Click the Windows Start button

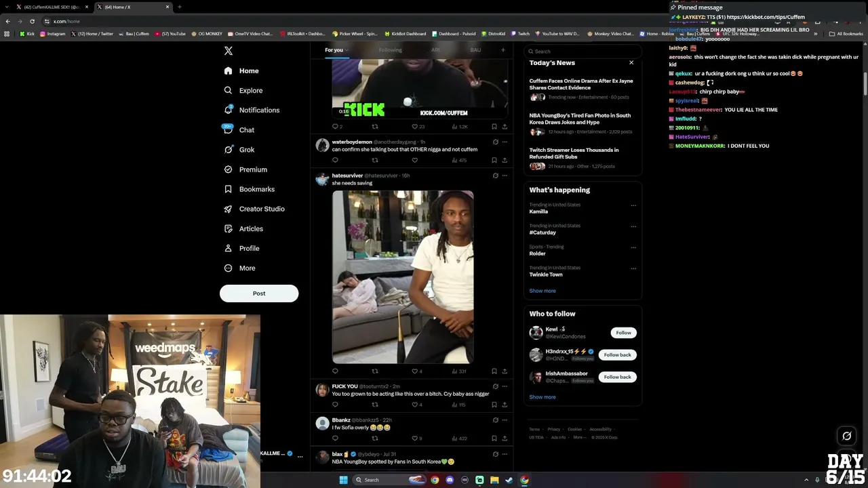(343, 480)
